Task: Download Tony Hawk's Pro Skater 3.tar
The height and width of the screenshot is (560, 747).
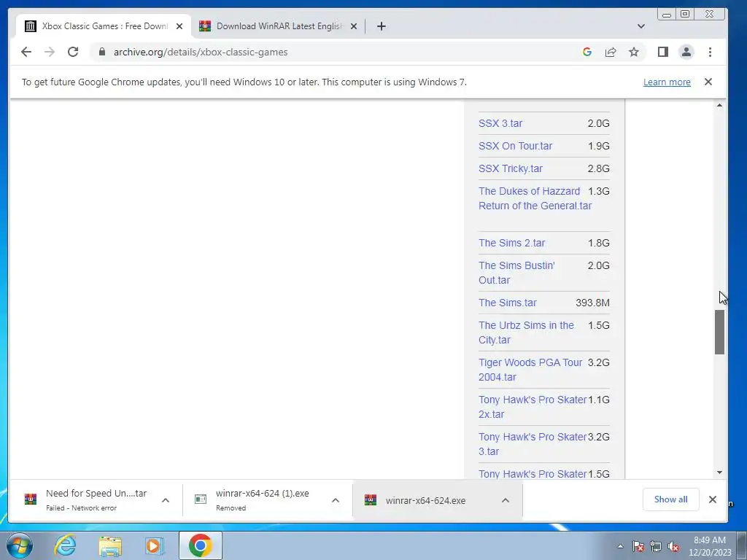Action: 532,444
